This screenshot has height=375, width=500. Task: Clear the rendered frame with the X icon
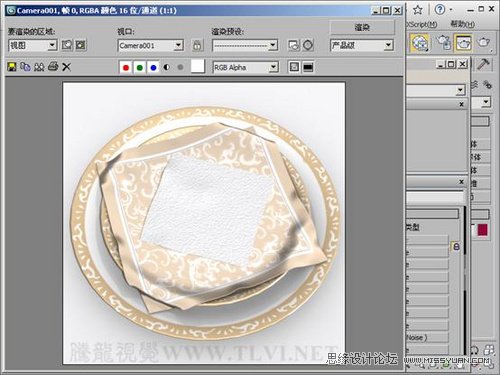pyautogui.click(x=66, y=67)
